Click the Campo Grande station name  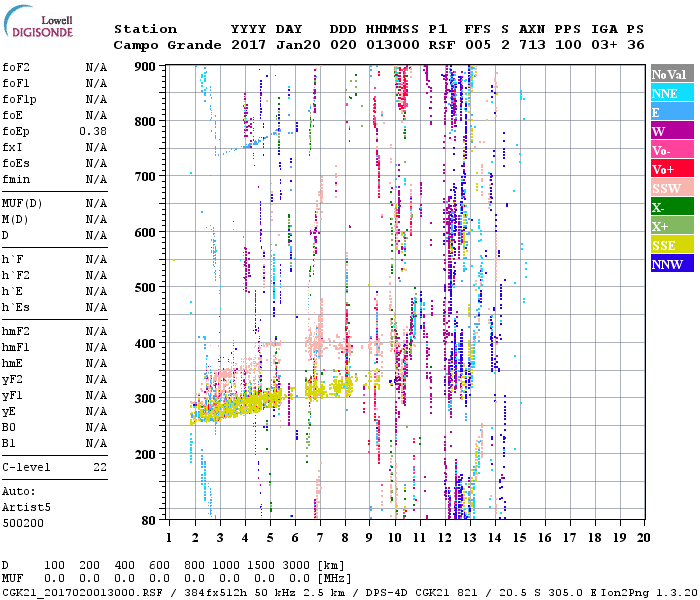point(159,45)
